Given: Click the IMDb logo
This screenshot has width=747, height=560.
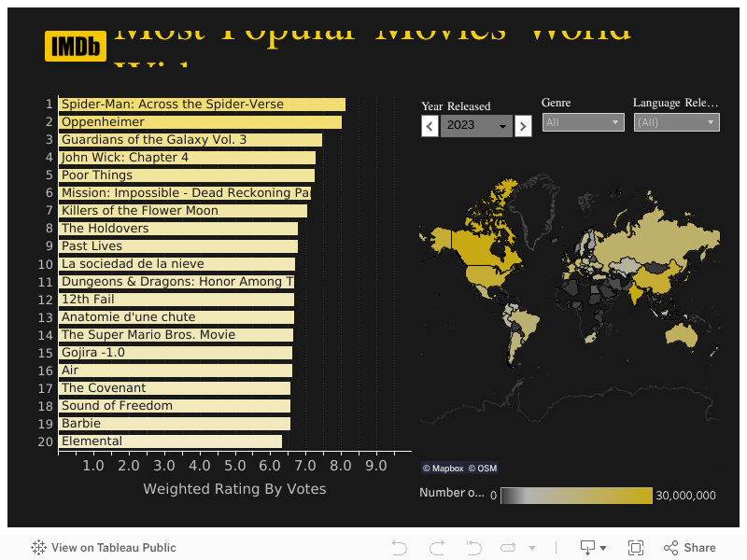Looking at the screenshot, I should [76, 46].
